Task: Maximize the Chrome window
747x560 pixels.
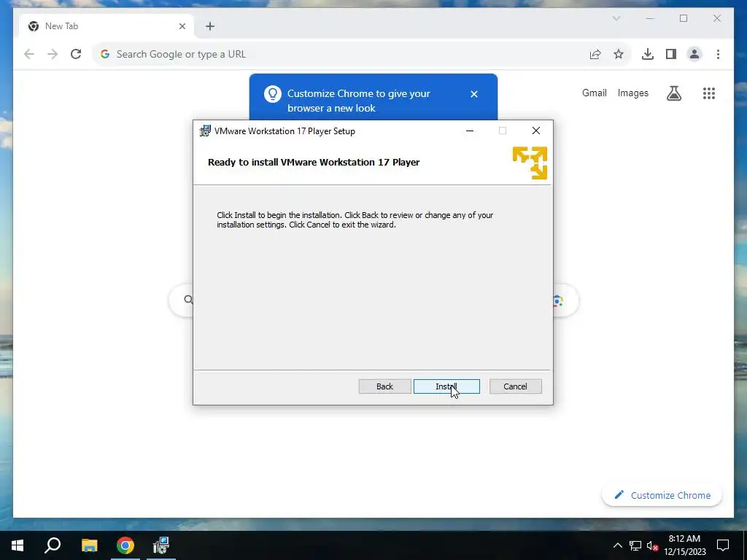Action: (684, 18)
